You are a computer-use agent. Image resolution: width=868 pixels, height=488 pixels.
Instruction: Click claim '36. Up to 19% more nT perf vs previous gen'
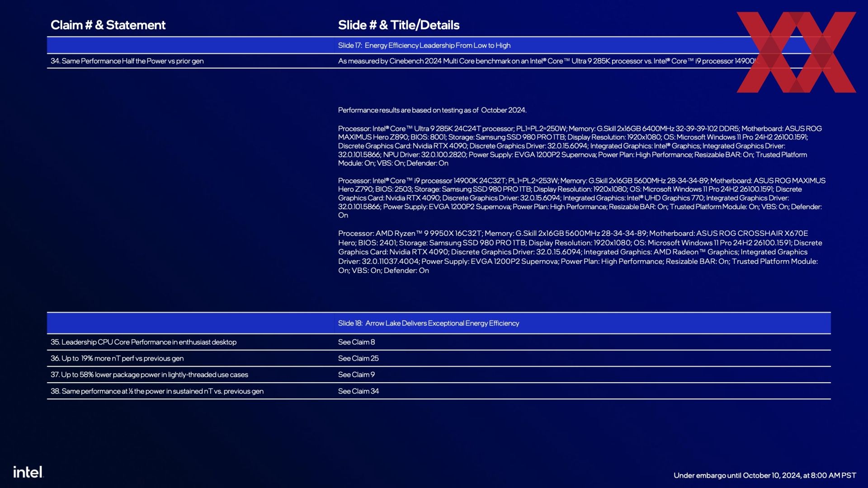click(117, 358)
